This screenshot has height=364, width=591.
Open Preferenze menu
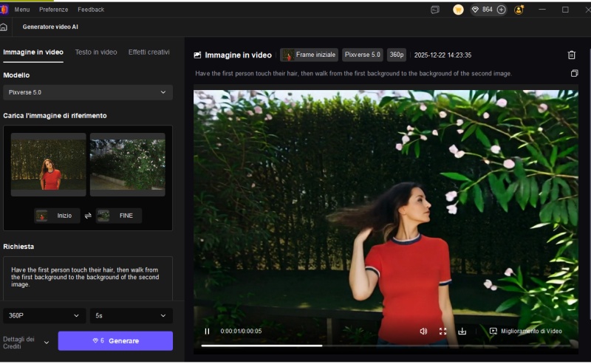pos(53,10)
